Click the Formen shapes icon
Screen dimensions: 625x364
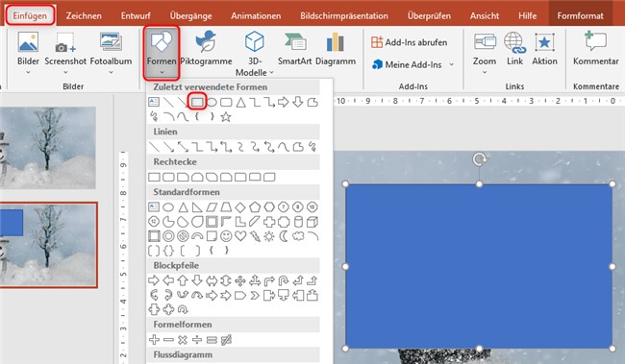162,42
